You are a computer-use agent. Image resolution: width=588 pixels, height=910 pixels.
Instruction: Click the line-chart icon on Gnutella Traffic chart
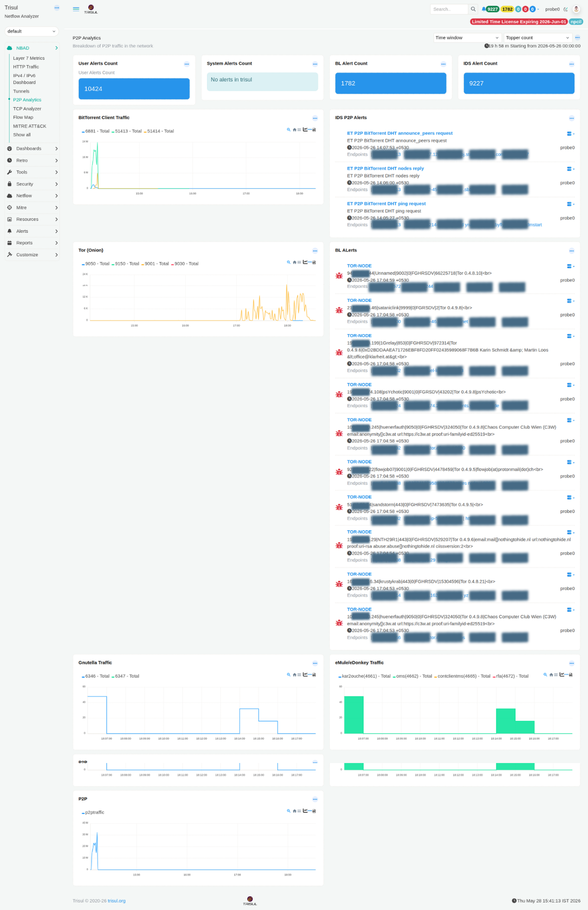pos(306,674)
